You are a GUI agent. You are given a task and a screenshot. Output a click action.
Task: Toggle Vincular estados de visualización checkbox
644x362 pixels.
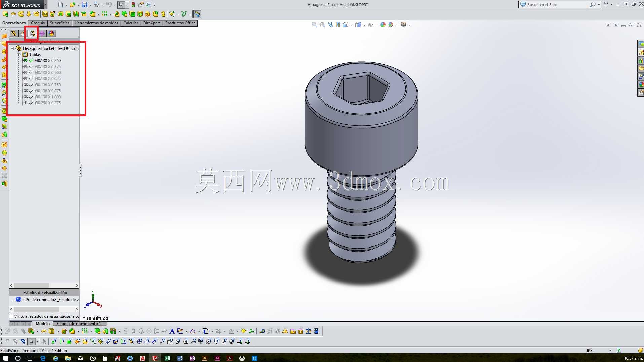pos(11,316)
